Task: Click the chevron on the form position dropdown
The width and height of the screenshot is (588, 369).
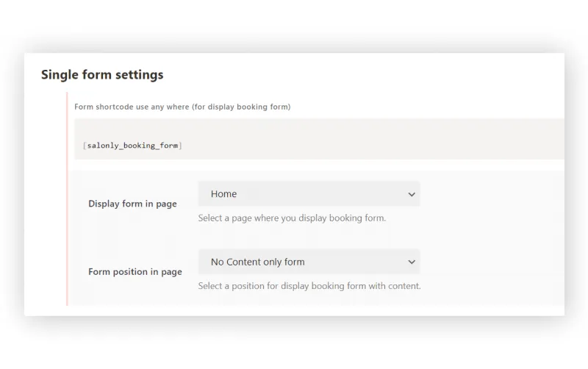Action: pyautogui.click(x=411, y=262)
